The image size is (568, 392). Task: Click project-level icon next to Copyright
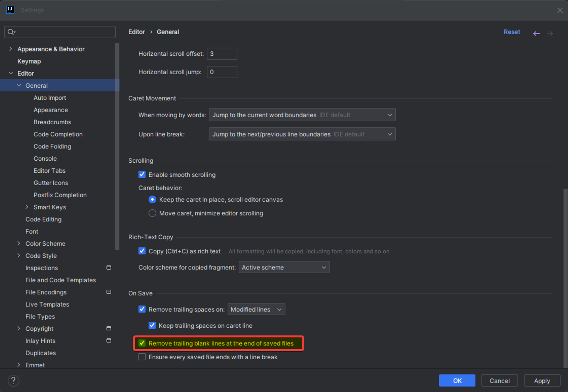[109, 328]
